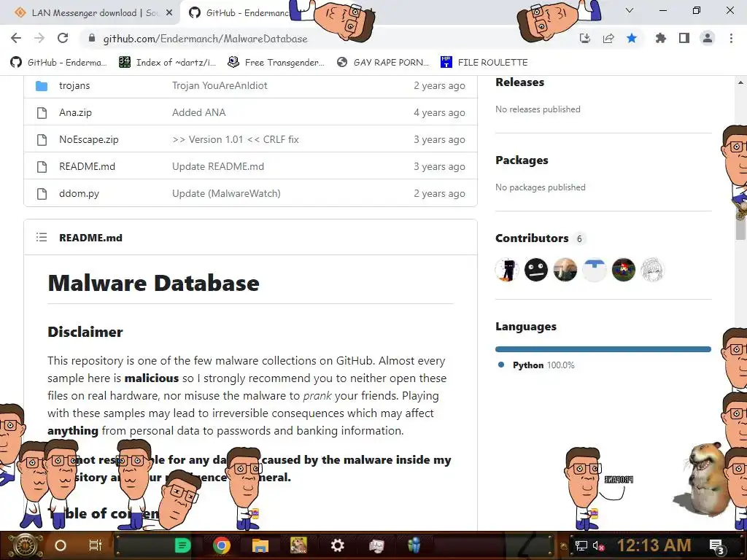The image size is (747, 560).
Task: Open the Chrome side panel
Action: coord(684,38)
